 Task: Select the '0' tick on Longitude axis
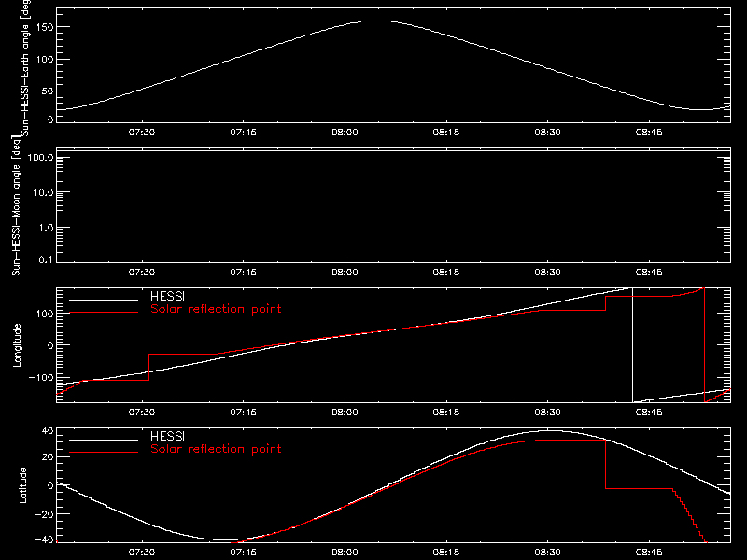(x=50, y=345)
